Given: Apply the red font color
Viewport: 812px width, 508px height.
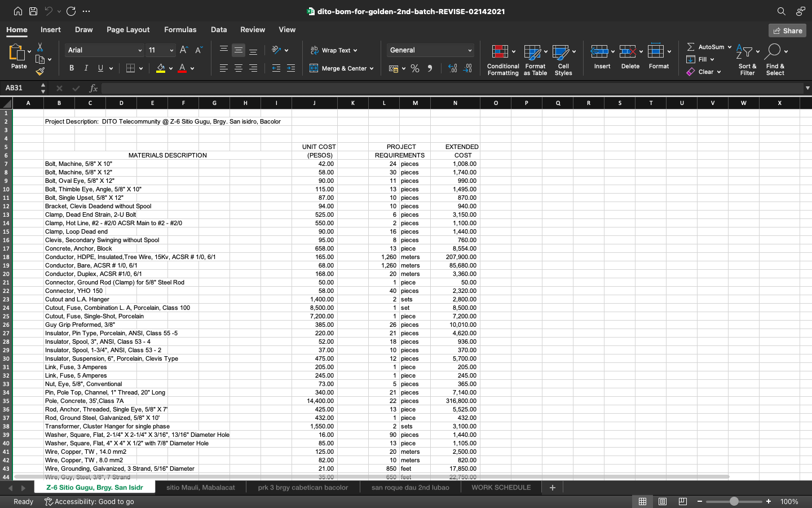Looking at the screenshot, I should pyautogui.click(x=182, y=68).
